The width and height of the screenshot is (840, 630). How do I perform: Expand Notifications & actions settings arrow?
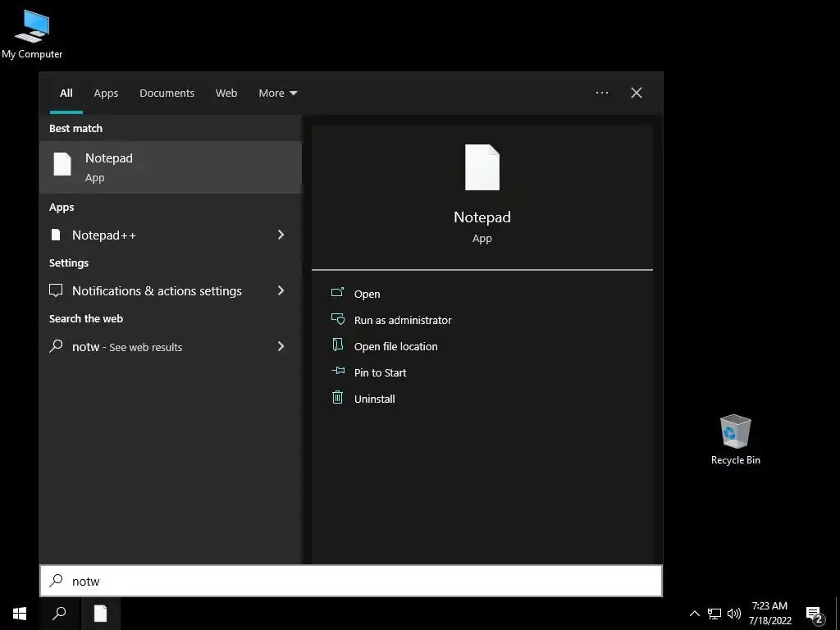pos(281,290)
